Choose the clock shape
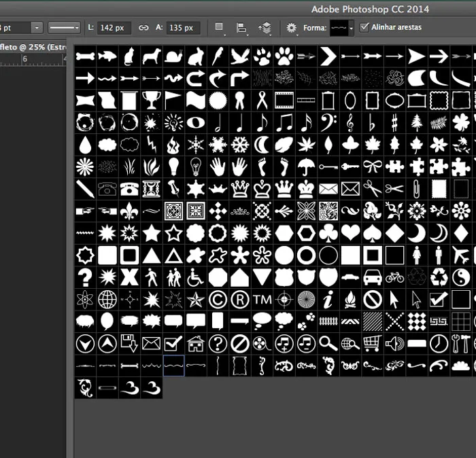 tap(439, 344)
